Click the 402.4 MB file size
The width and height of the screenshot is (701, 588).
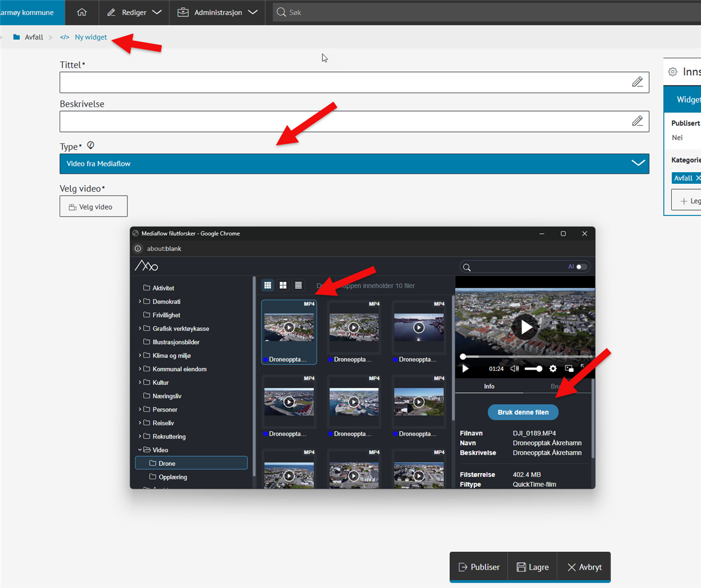click(528, 475)
